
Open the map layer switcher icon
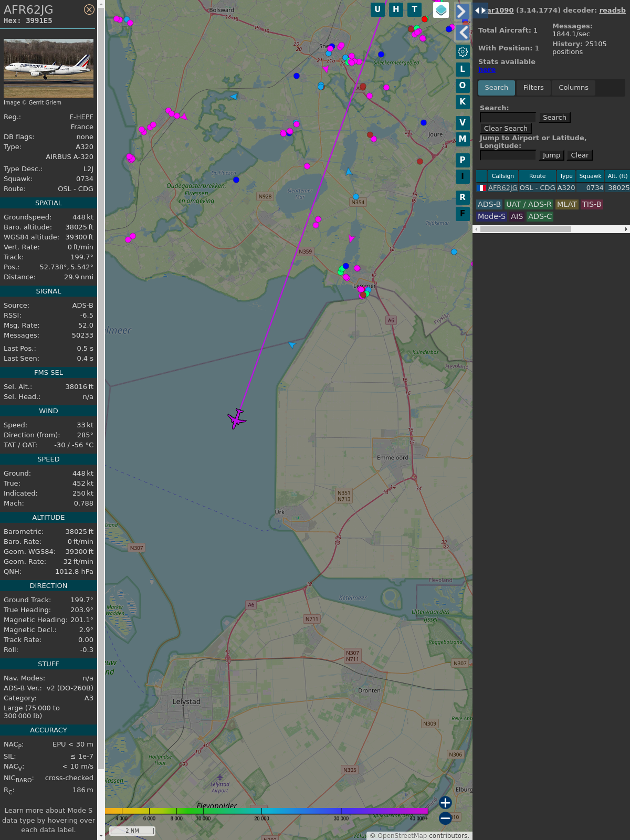[441, 9]
